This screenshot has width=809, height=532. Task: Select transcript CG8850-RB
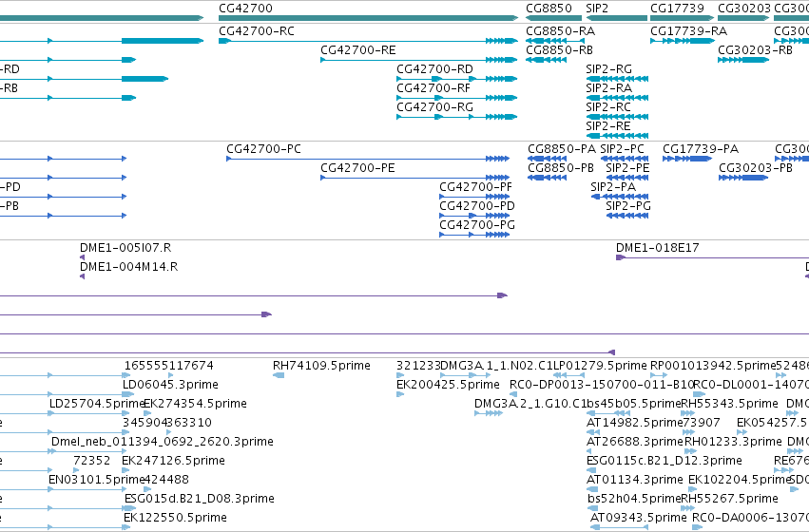coord(547,60)
